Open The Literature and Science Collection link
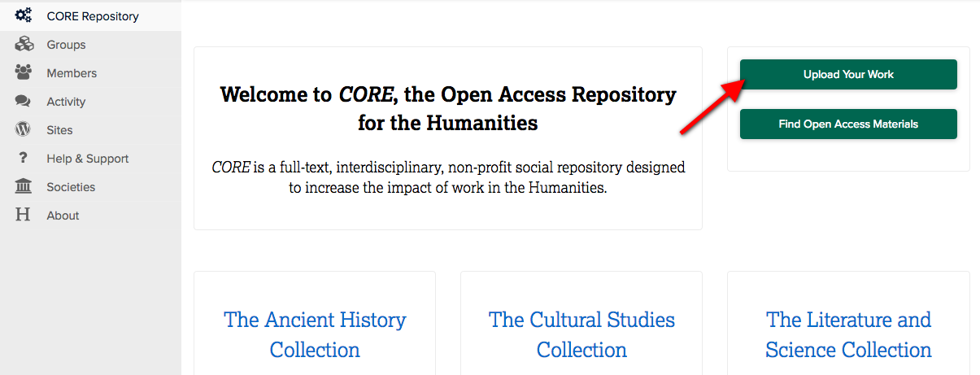This screenshot has width=980, height=375. 848,334
